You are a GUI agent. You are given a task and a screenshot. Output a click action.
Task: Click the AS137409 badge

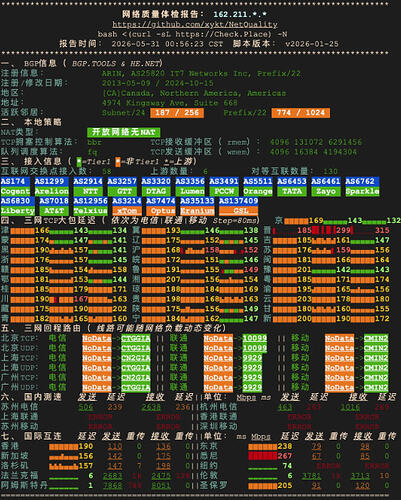(x=239, y=201)
